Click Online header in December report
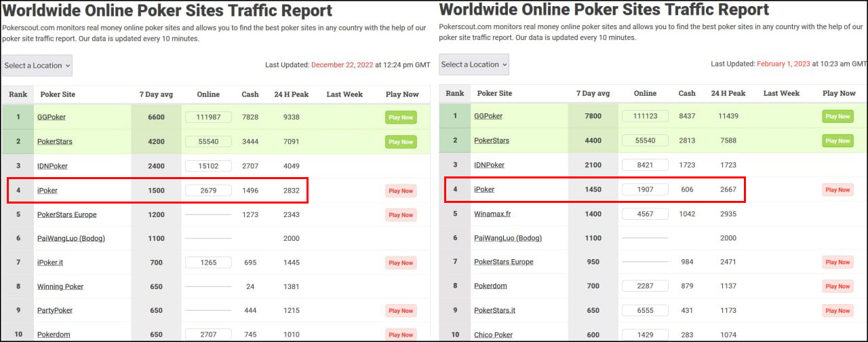868x342 pixels. 208,94
